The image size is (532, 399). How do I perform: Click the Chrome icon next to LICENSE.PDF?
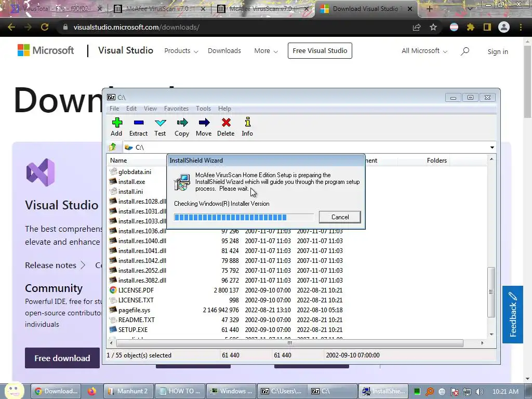click(113, 290)
